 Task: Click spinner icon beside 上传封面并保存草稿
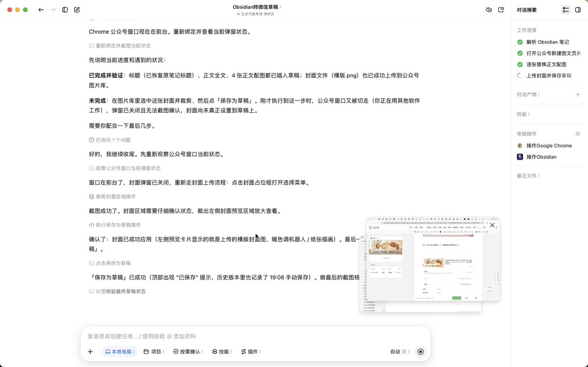tap(520, 75)
